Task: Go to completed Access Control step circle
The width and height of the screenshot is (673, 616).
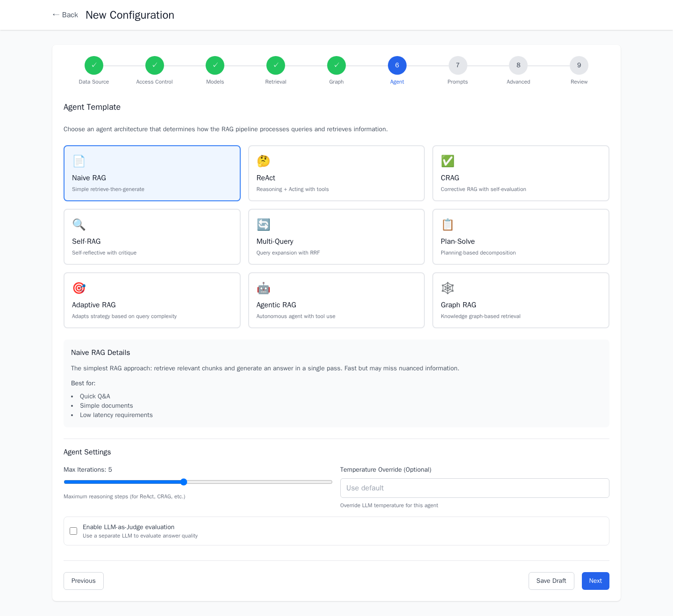Action: coord(155,65)
